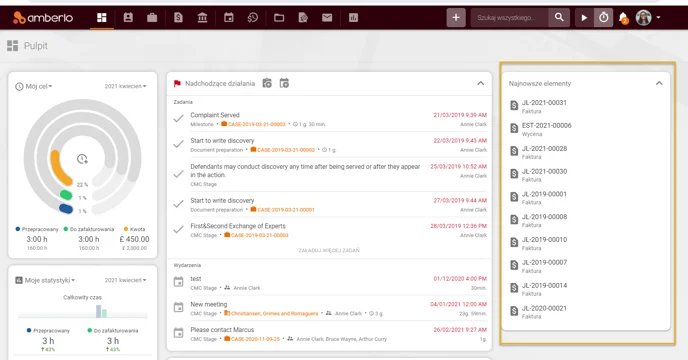
Task: Open the email envelope icon
Action: [327, 18]
